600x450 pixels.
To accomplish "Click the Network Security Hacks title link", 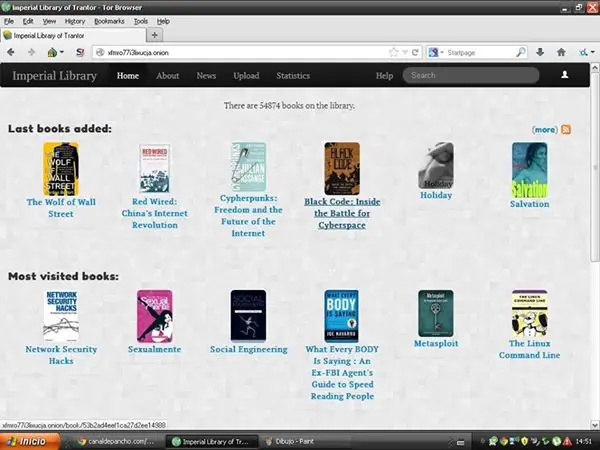I will [x=61, y=355].
